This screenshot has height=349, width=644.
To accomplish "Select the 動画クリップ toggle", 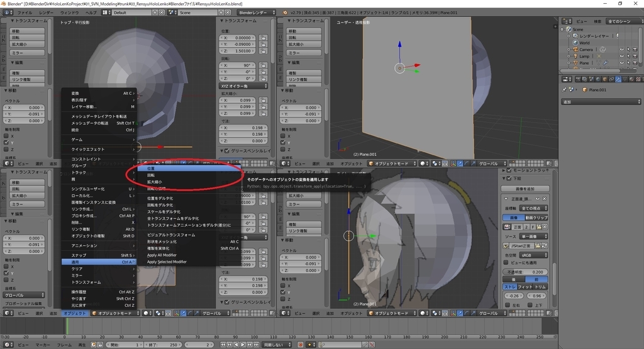I will point(536,218).
